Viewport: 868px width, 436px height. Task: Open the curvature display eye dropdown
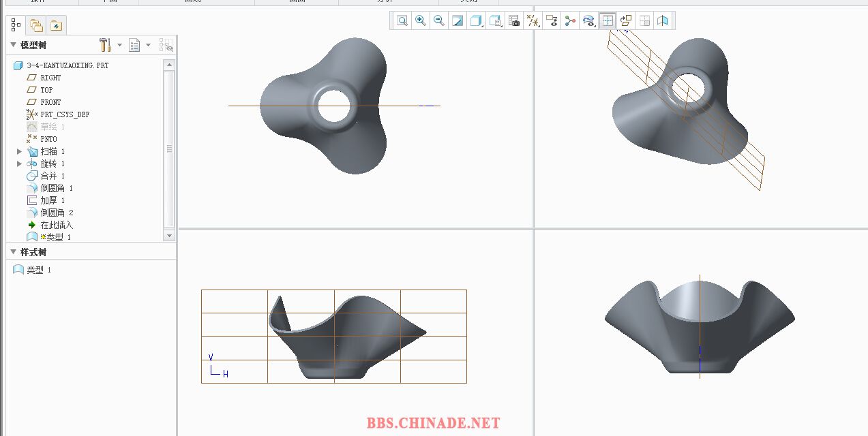(588, 21)
